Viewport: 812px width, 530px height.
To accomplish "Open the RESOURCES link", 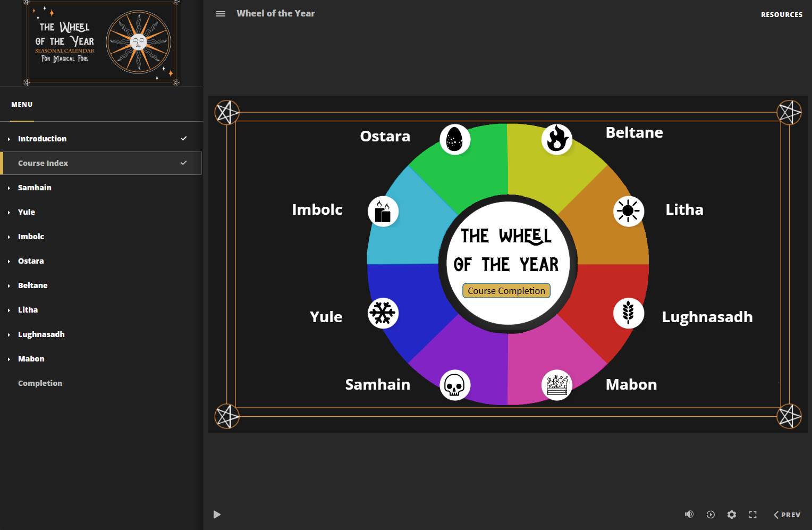I will (x=782, y=14).
